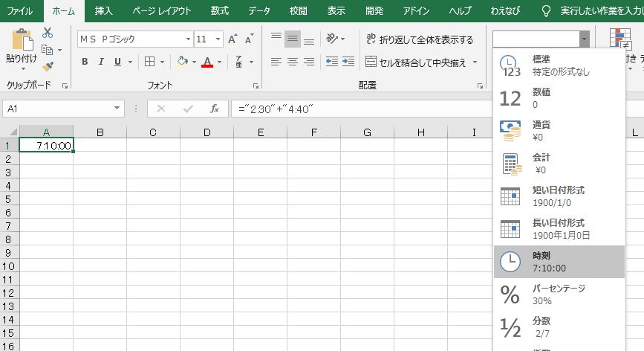Viewport: 644px width, 351px height.
Task: Open the ヘルプ tab
Action: coord(460,10)
